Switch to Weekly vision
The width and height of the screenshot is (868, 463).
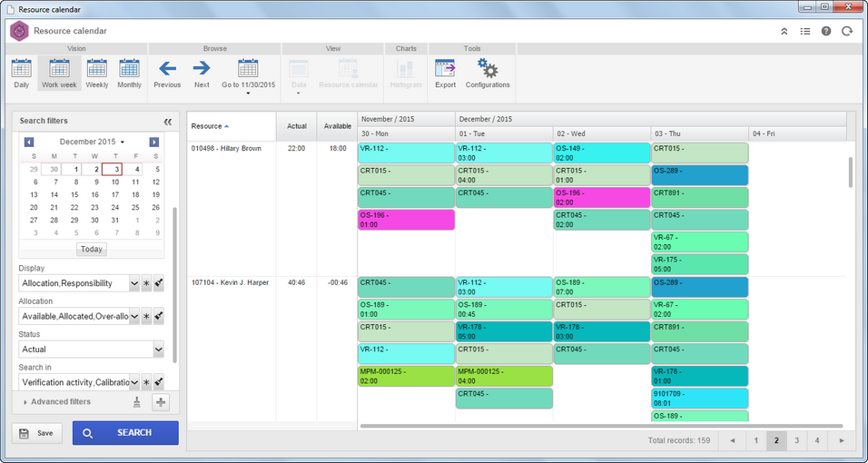(97, 74)
